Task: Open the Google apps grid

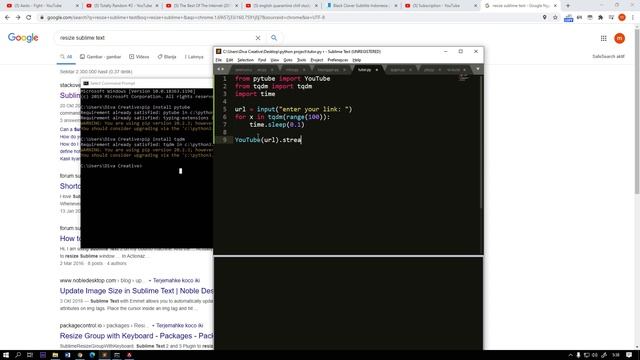Action: tap(604, 38)
